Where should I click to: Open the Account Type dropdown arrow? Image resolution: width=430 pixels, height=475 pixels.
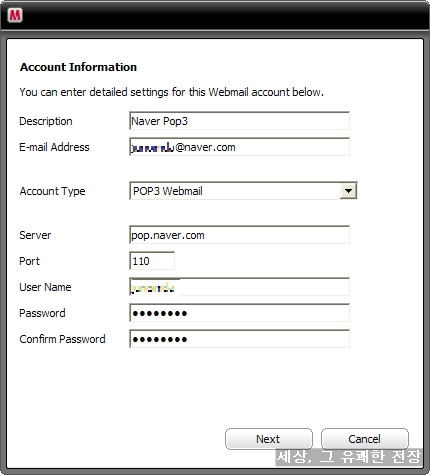pos(348,191)
